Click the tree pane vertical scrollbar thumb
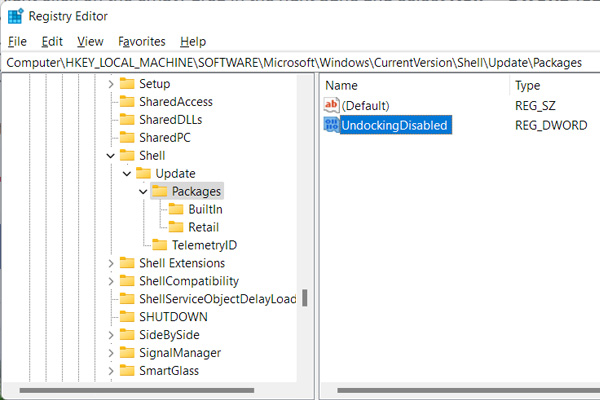The image size is (600, 400). (305, 298)
